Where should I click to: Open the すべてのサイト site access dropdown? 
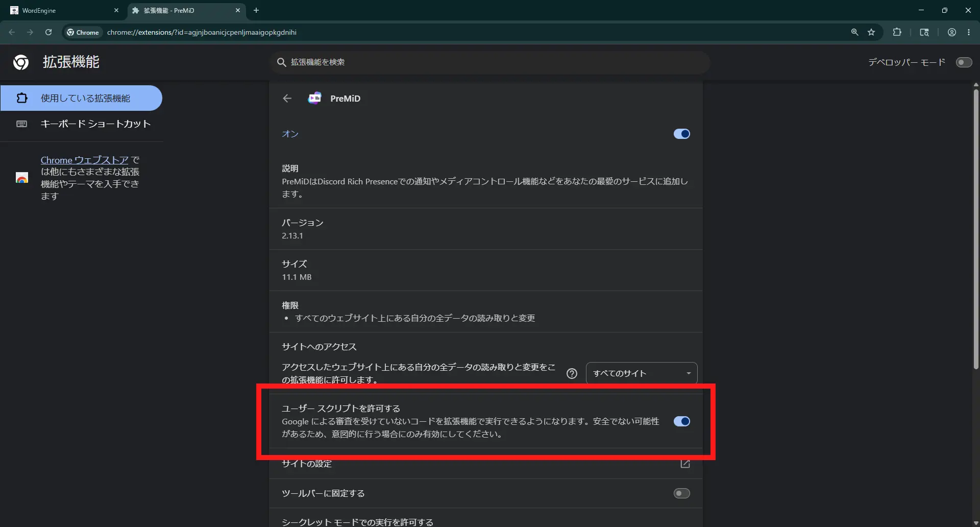[642, 373]
